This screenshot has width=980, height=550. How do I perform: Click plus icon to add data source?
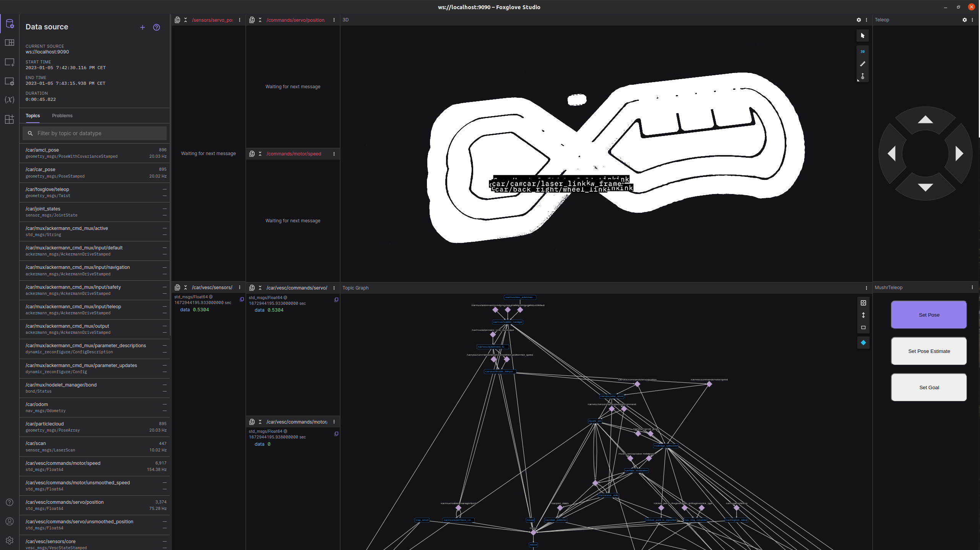tap(143, 27)
